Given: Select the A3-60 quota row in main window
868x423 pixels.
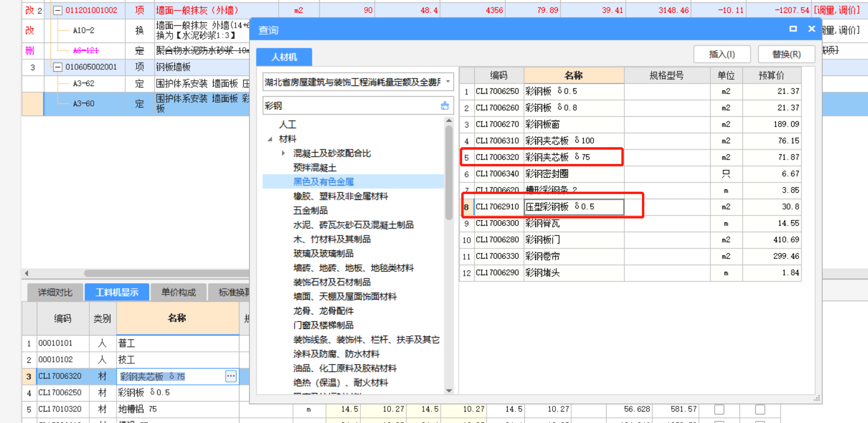Looking at the screenshot, I should [x=136, y=103].
